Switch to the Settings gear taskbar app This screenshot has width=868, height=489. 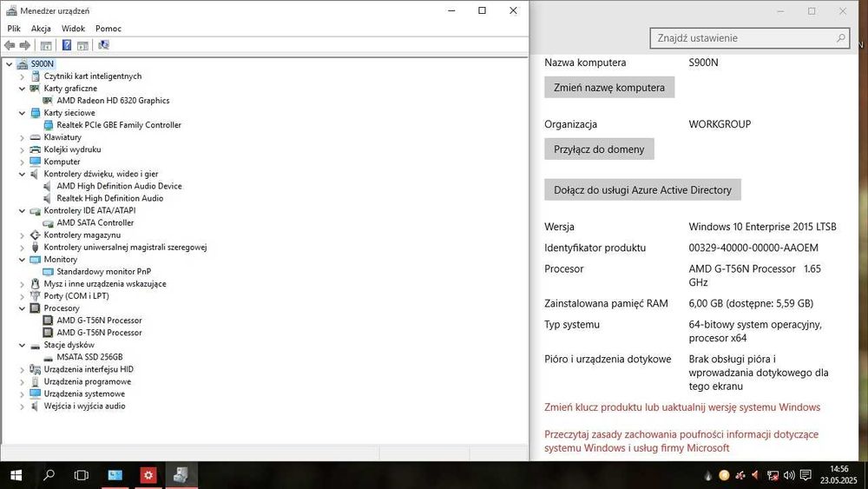tap(148, 475)
